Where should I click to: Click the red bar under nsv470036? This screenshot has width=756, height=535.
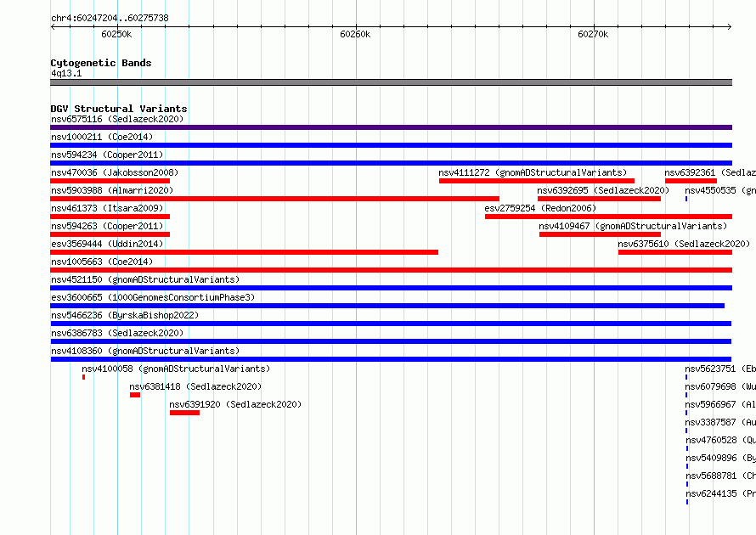pos(110,181)
